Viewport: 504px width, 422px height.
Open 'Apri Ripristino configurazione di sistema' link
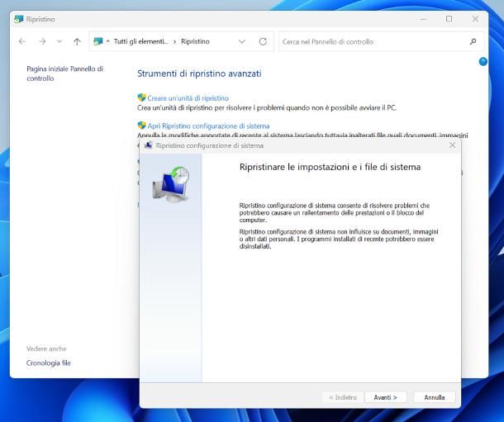tap(208, 126)
